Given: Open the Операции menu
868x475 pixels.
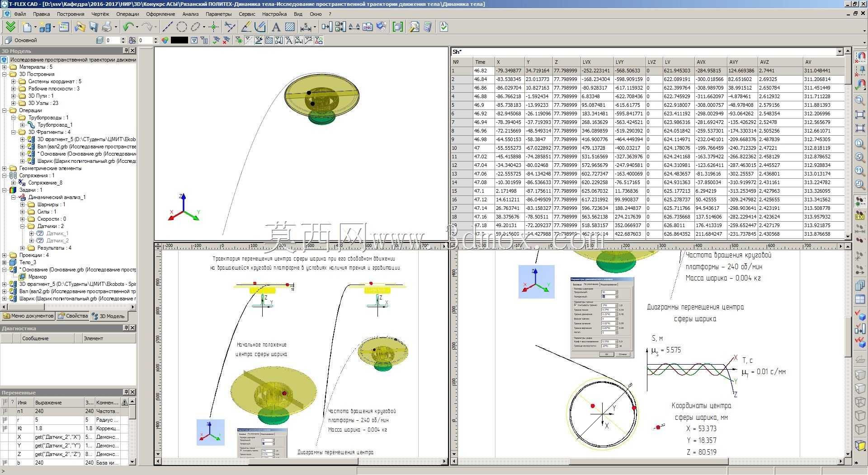Looking at the screenshot, I should click(127, 14).
